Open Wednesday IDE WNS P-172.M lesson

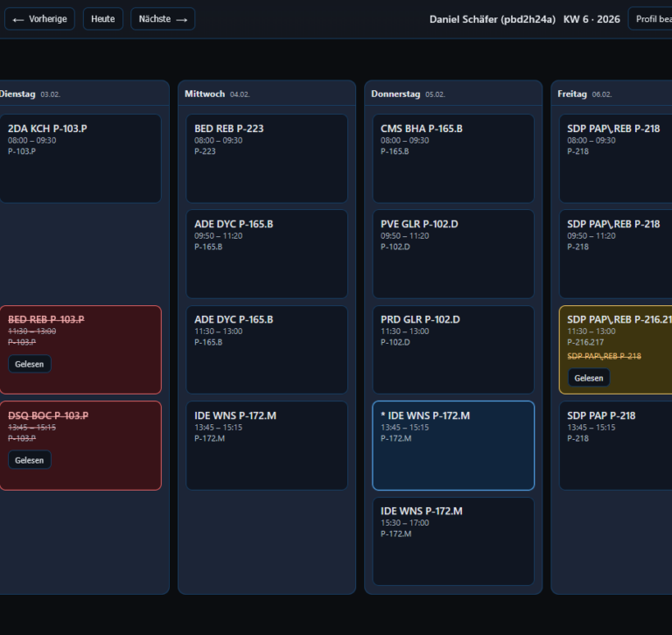266,445
